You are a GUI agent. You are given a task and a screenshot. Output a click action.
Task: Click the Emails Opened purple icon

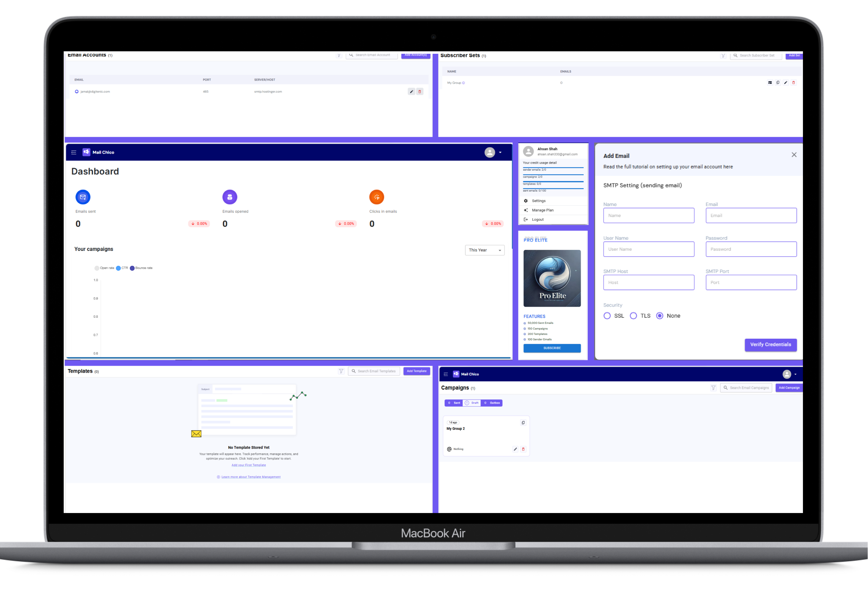(x=230, y=197)
